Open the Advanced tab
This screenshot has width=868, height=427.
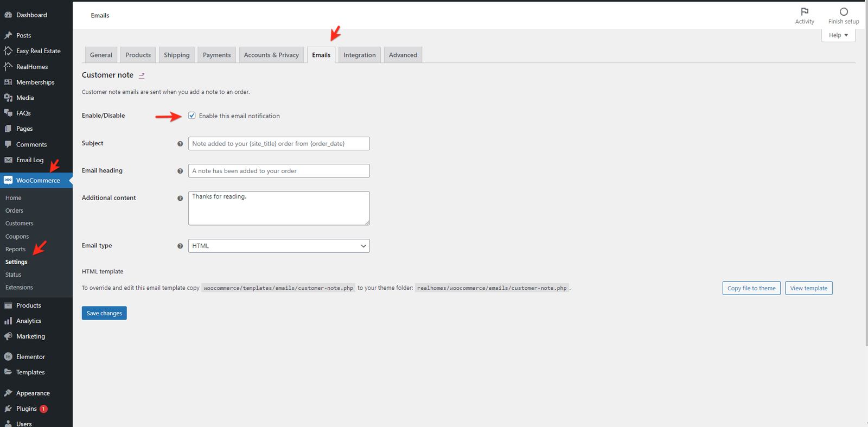click(403, 55)
